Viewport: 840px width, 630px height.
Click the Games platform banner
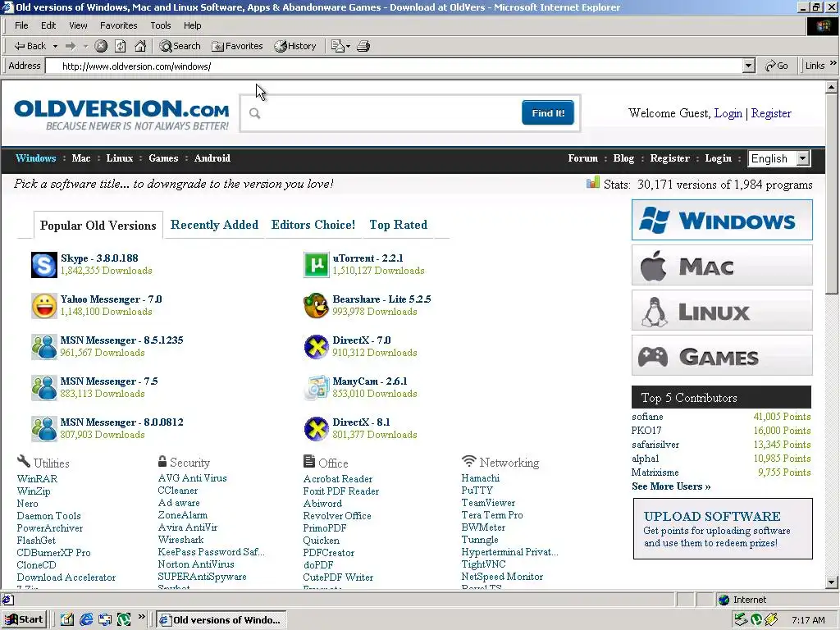[x=722, y=355]
